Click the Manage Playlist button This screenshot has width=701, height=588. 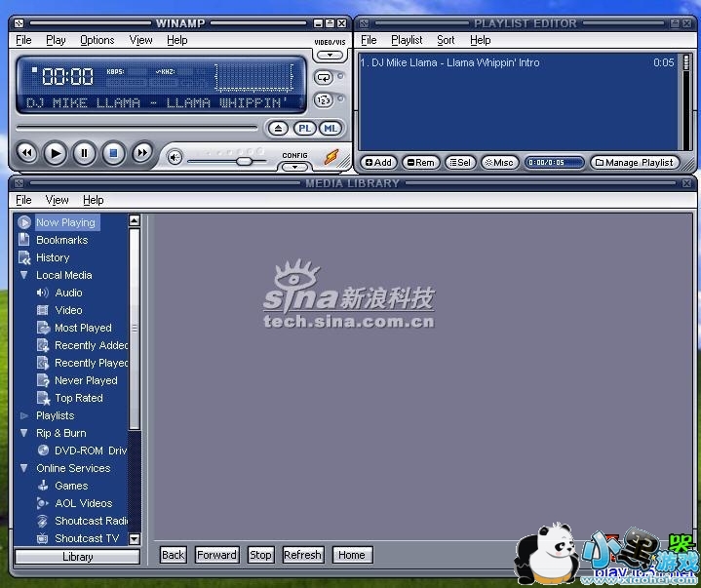pos(635,163)
